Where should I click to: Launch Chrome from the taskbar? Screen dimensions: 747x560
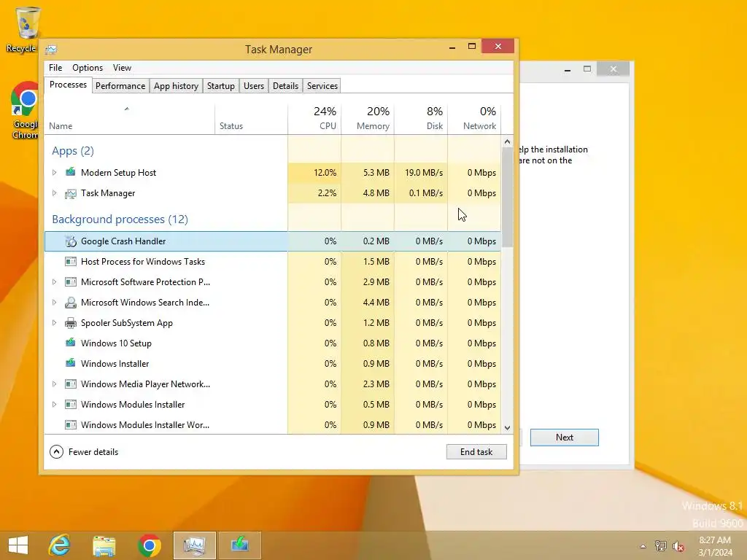click(149, 545)
